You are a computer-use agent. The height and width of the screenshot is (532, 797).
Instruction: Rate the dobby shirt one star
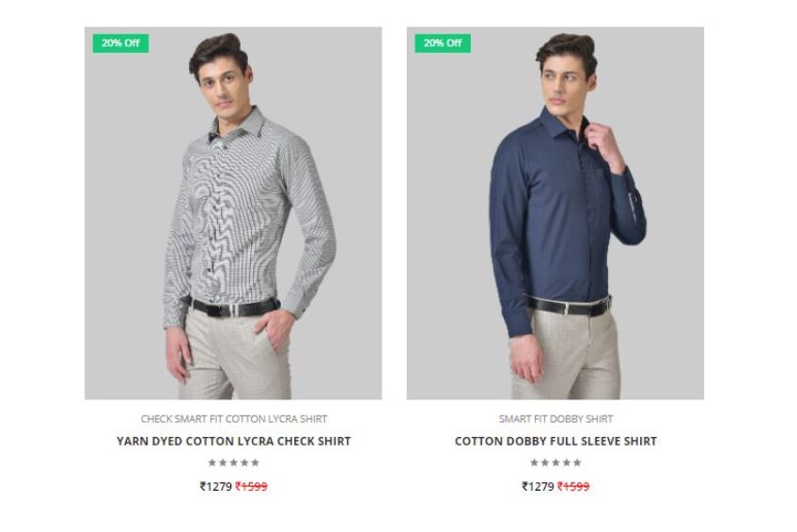(534, 462)
